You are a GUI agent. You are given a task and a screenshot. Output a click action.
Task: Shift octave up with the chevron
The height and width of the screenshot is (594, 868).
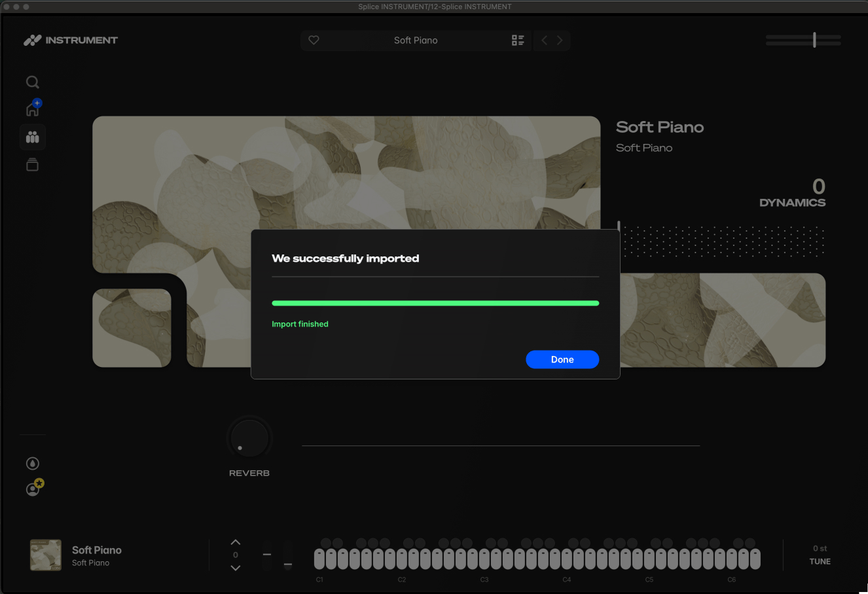[236, 542]
